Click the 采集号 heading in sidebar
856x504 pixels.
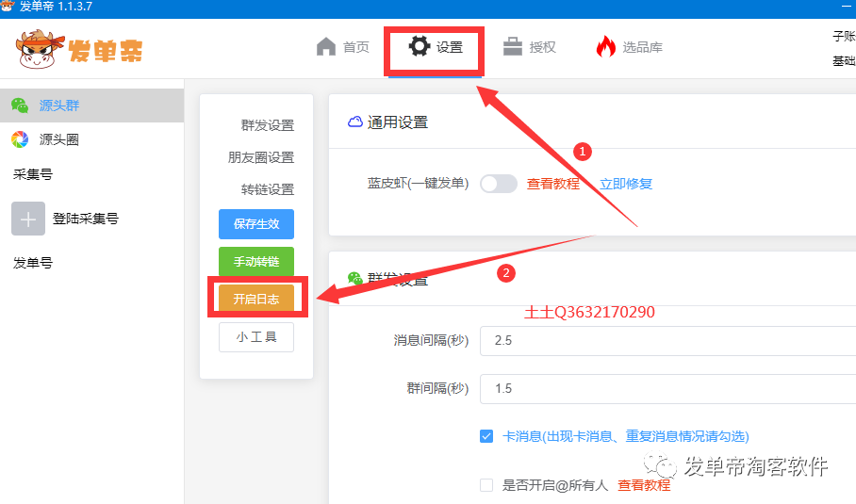pyautogui.click(x=33, y=174)
